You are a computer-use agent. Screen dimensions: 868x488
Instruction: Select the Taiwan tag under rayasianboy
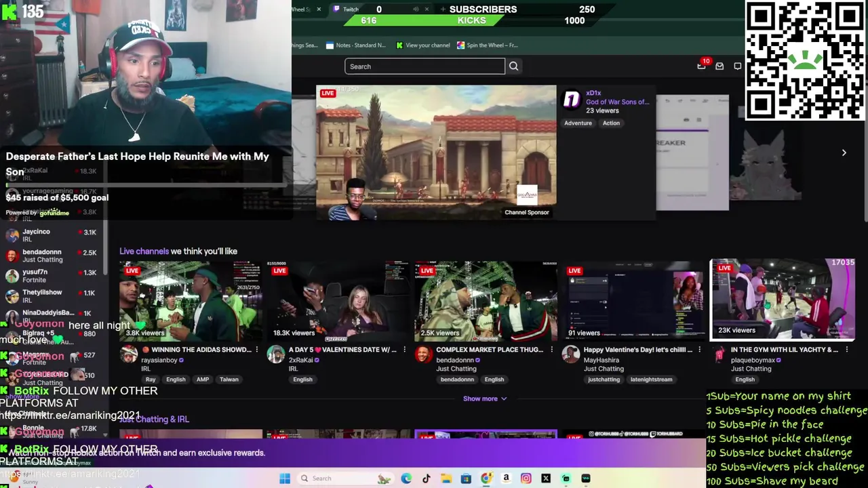tap(229, 380)
